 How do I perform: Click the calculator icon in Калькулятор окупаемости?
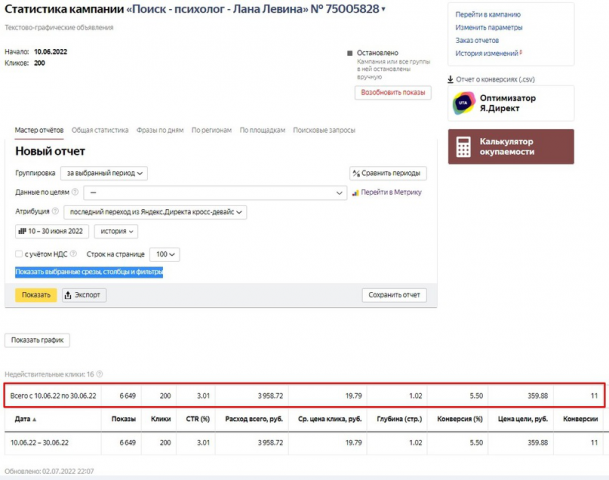pos(463,146)
